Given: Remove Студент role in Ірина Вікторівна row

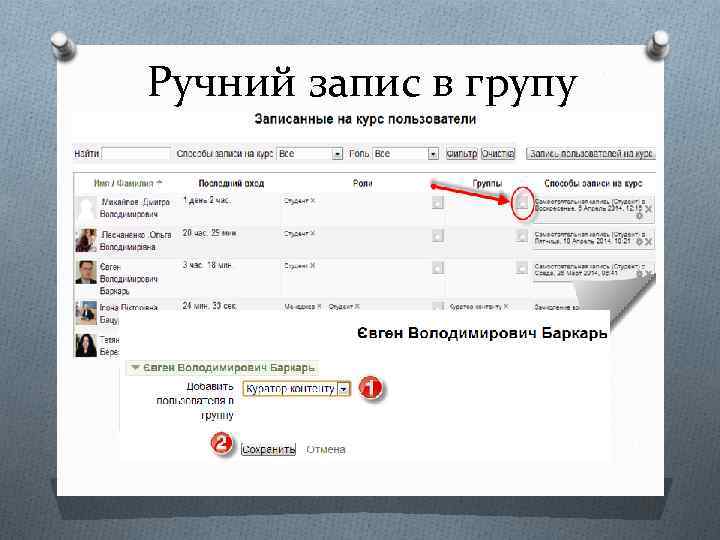Looking at the screenshot, I should click(357, 306).
